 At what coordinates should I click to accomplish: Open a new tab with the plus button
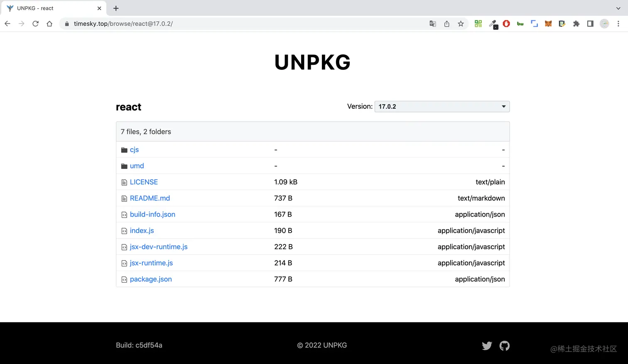tap(116, 8)
